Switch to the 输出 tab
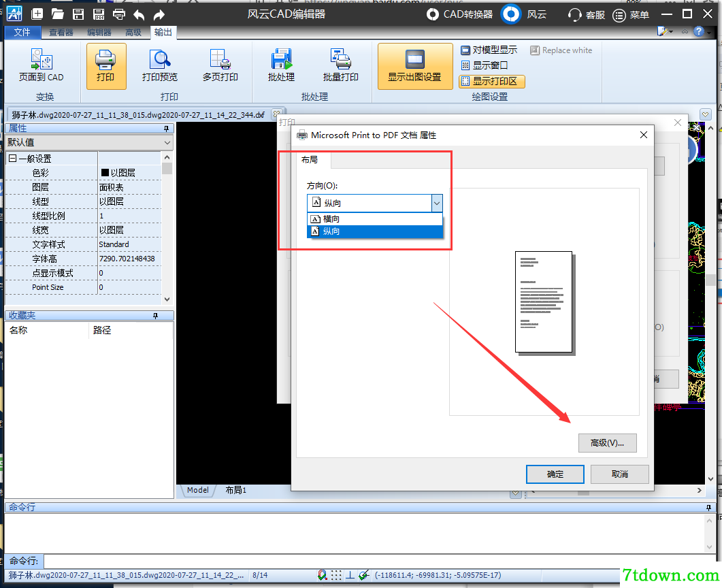The image size is (722, 588). point(163,32)
